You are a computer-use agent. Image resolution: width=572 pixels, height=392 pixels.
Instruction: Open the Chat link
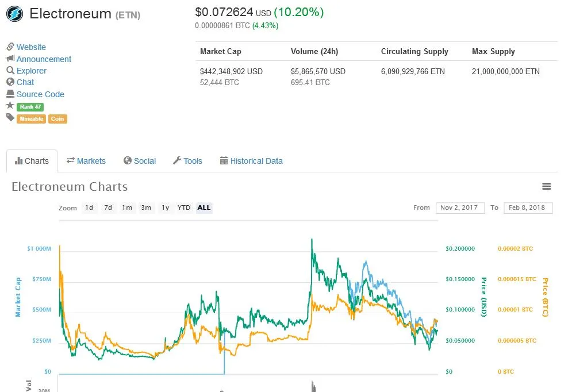pos(25,82)
